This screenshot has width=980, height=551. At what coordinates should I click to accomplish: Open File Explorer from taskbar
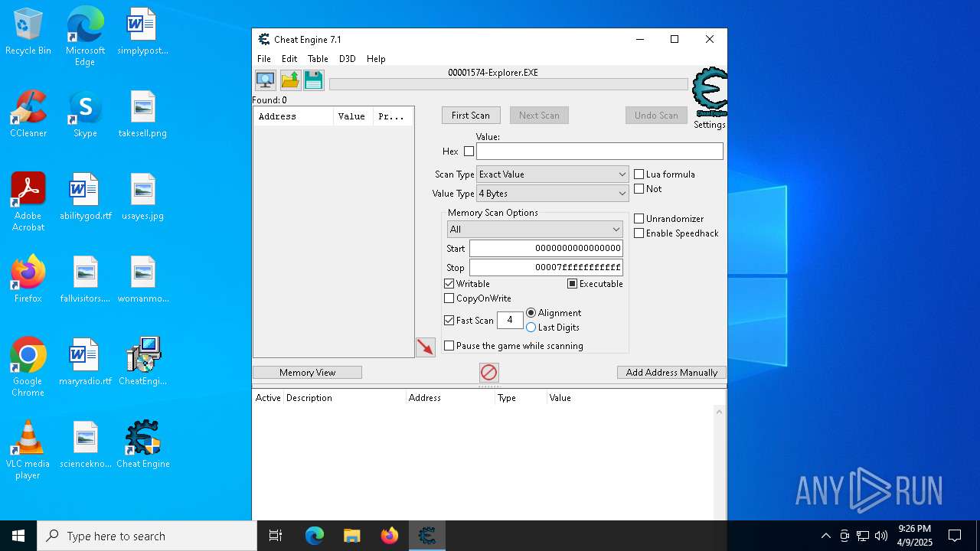(x=352, y=536)
